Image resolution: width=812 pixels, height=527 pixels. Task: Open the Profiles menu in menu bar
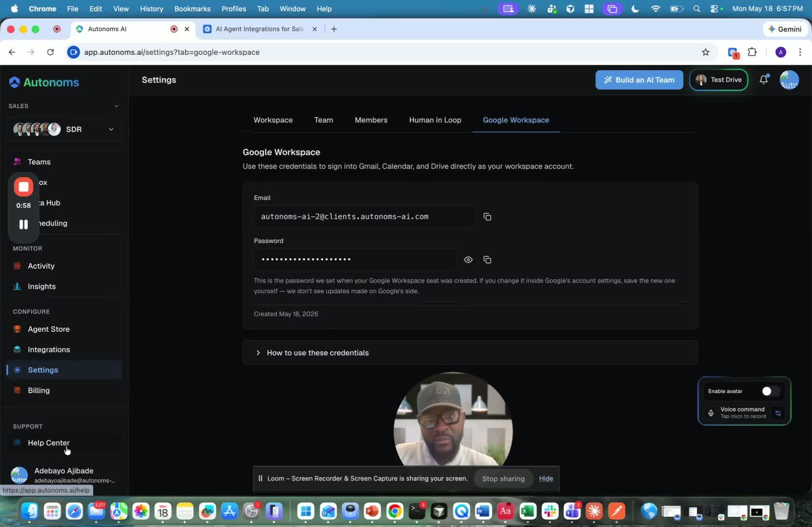click(234, 9)
